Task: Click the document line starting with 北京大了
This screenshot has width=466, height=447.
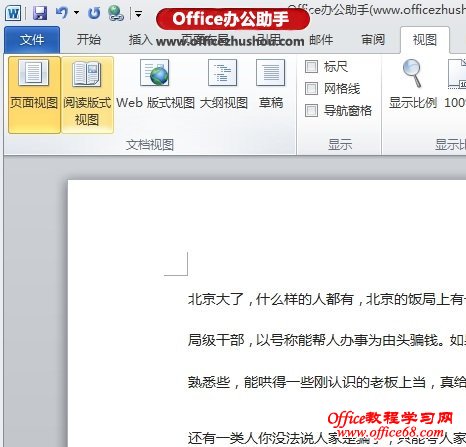Action: pos(327,299)
